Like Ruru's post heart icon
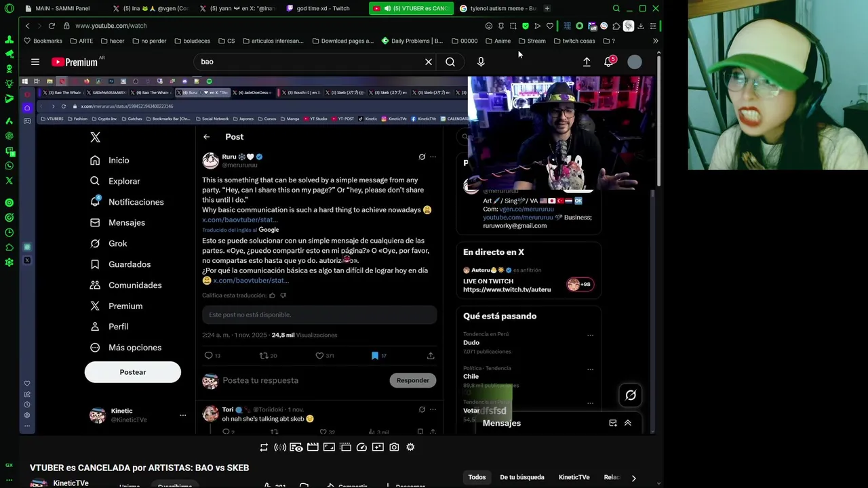This screenshot has width=868, height=488. [320, 355]
